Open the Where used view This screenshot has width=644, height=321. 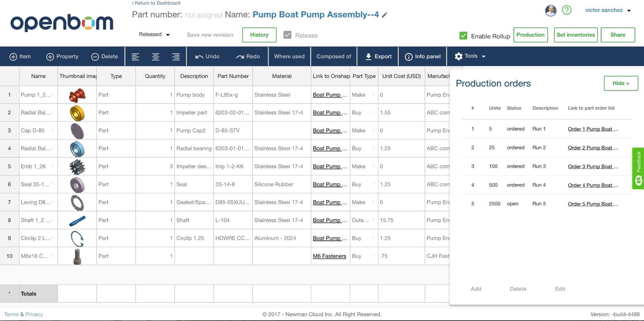(289, 56)
